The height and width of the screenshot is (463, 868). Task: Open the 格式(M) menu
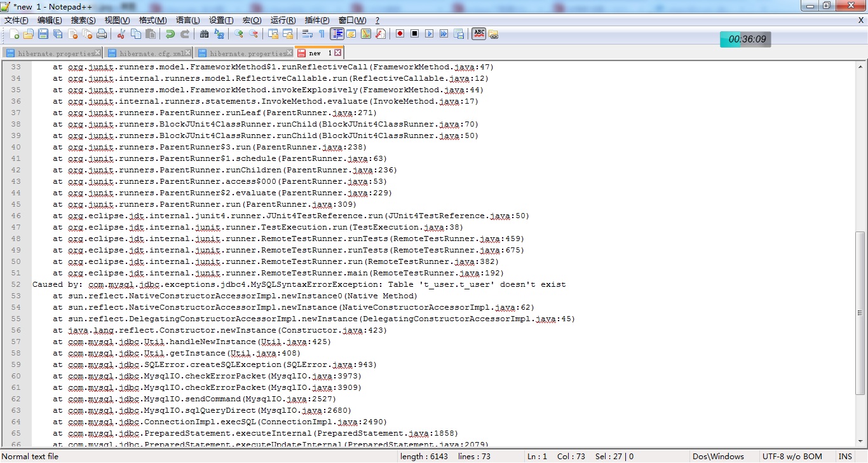coord(153,20)
